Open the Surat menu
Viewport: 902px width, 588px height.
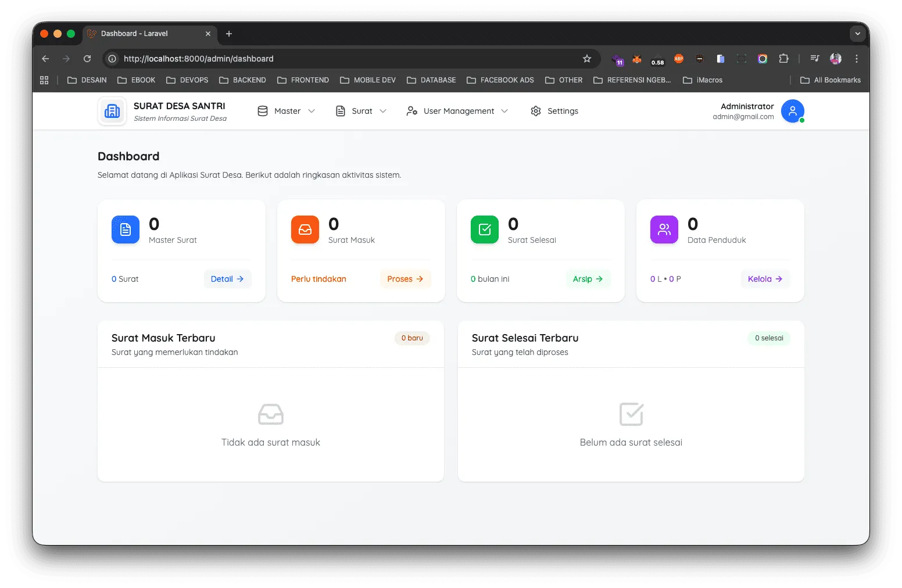pyautogui.click(x=361, y=111)
